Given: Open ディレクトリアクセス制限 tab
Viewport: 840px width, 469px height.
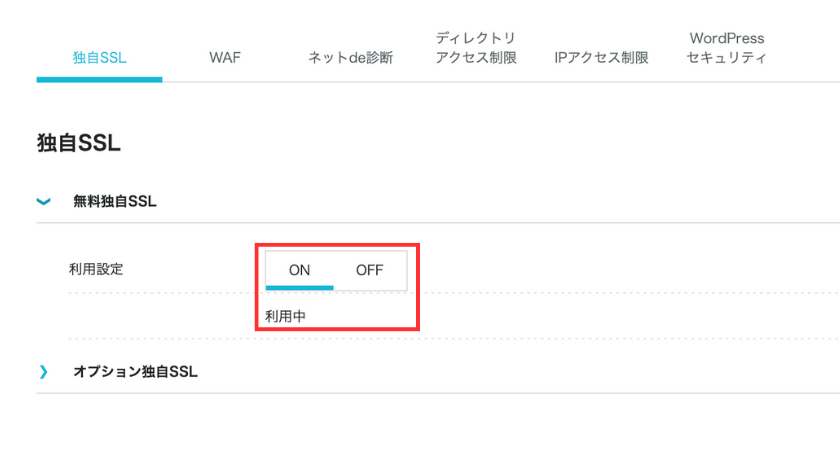Looking at the screenshot, I should [x=476, y=48].
